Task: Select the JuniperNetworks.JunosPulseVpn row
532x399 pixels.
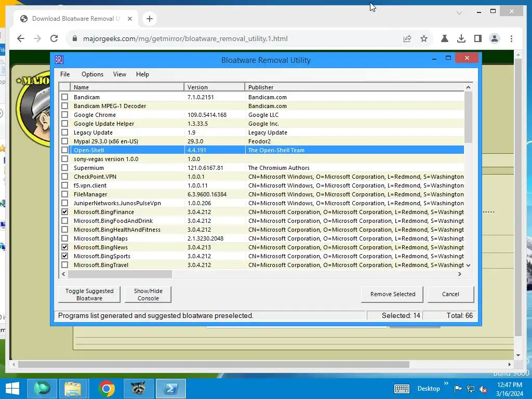Action: pos(261,203)
